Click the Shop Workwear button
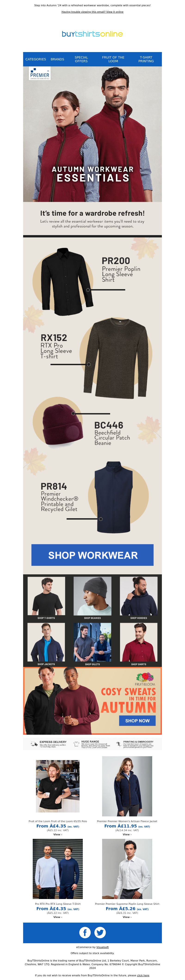The image size is (185, 980). 92,555
